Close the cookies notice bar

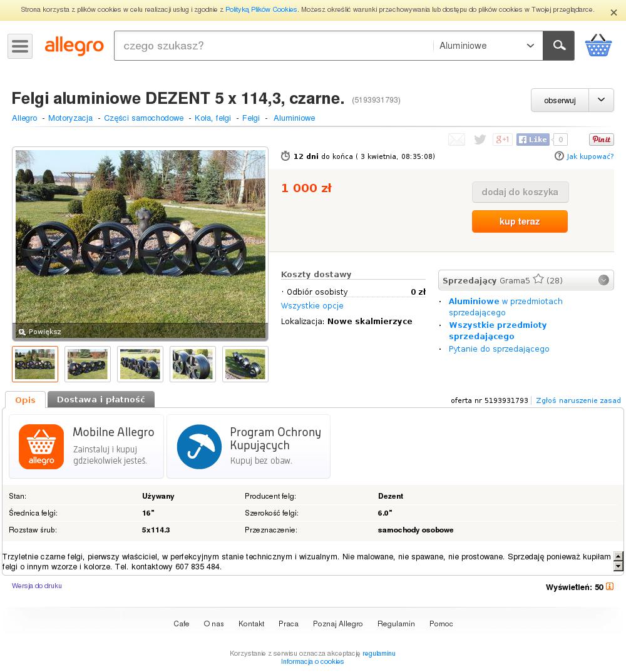pyautogui.click(x=613, y=13)
